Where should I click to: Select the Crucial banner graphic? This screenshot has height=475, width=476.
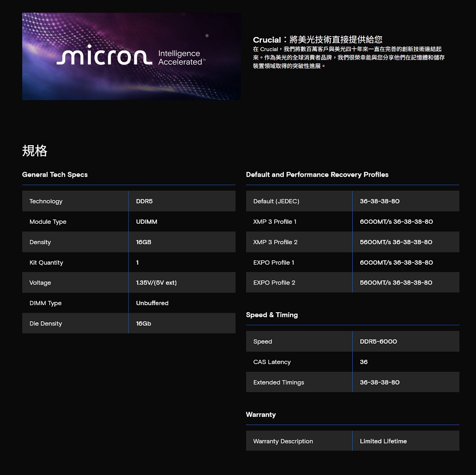(x=131, y=56)
